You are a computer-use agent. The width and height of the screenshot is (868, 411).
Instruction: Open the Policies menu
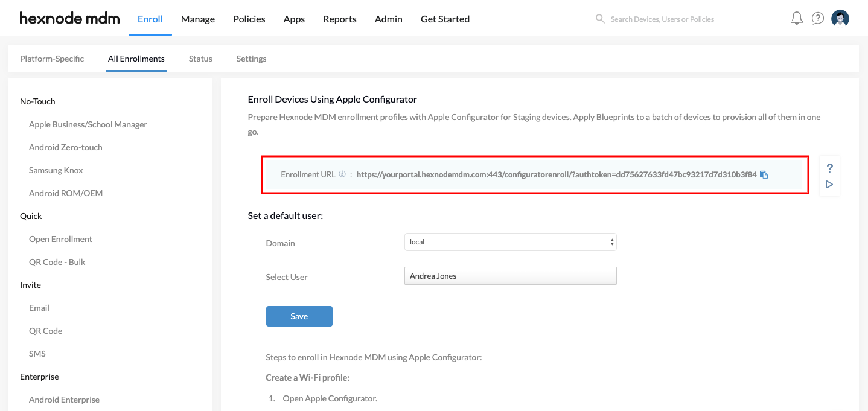click(x=249, y=19)
